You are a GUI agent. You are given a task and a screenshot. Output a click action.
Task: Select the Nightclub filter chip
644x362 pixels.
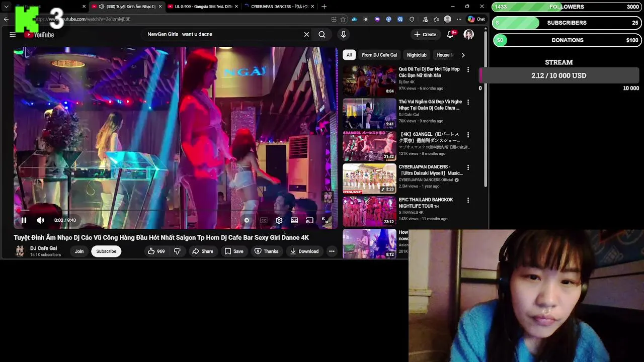tap(417, 55)
